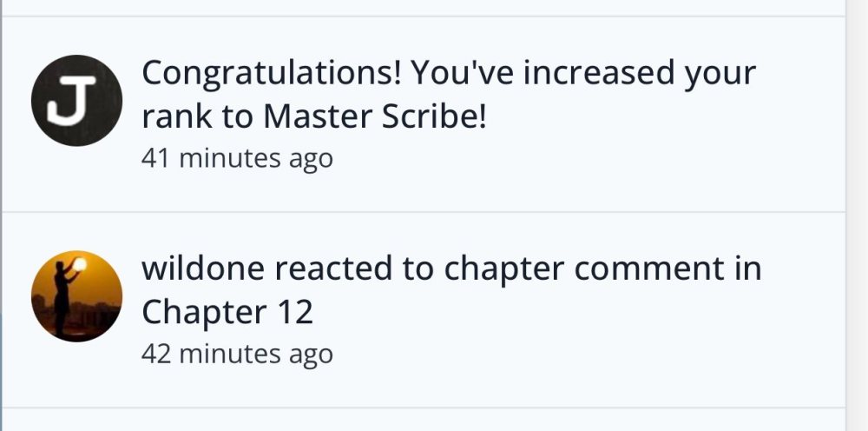Image resolution: width=868 pixels, height=431 pixels.
Task: Go to "Chapter 12" from the notification
Action: point(227,312)
